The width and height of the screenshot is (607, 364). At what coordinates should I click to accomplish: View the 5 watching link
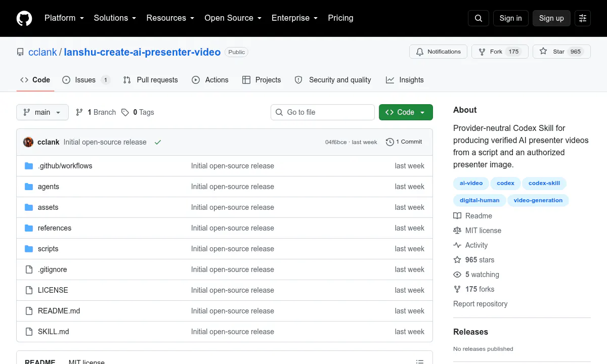(x=476, y=275)
